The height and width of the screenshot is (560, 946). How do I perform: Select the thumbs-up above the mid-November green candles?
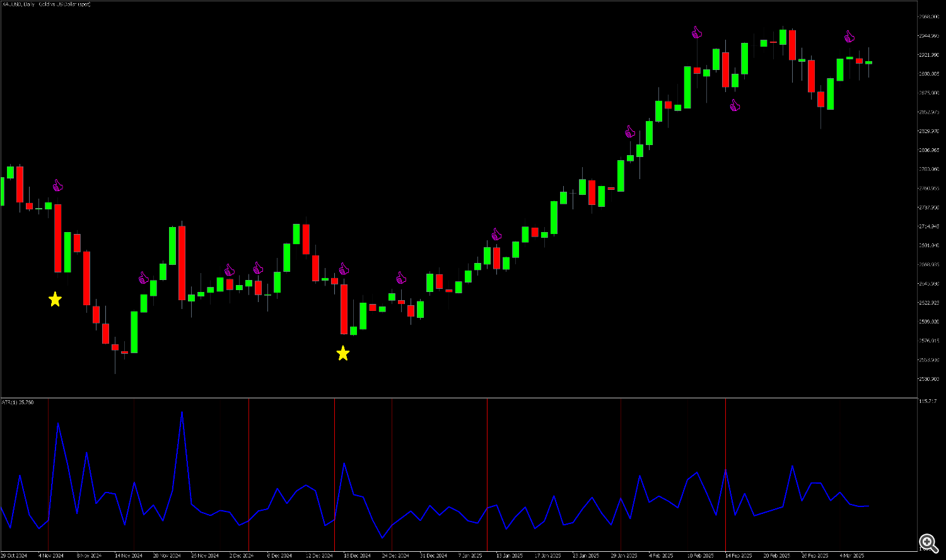click(144, 277)
